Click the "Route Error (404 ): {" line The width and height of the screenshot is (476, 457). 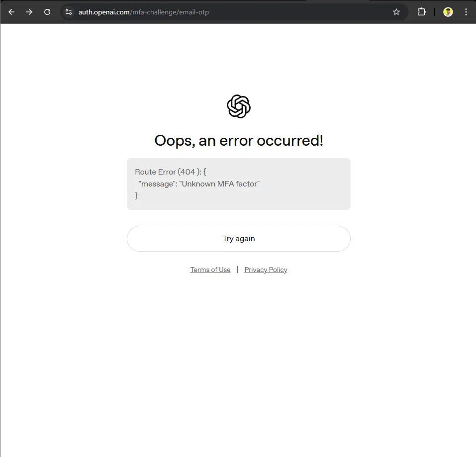(170, 172)
